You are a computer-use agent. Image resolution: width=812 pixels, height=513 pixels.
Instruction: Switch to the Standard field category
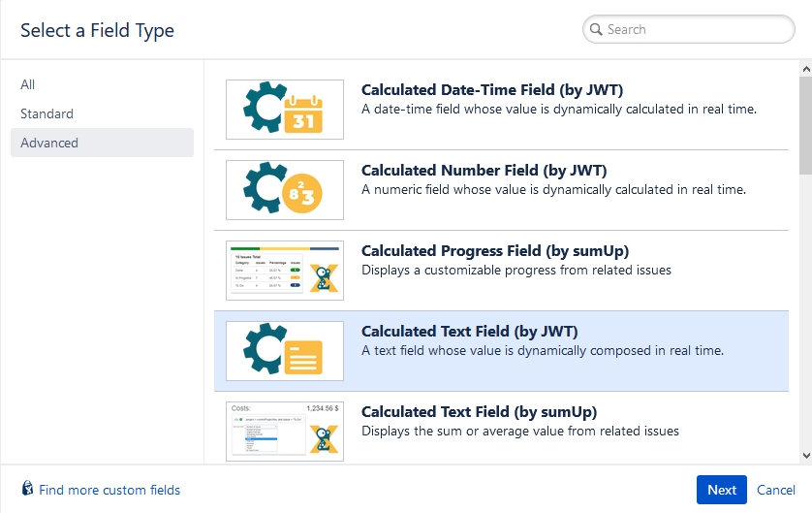click(47, 113)
